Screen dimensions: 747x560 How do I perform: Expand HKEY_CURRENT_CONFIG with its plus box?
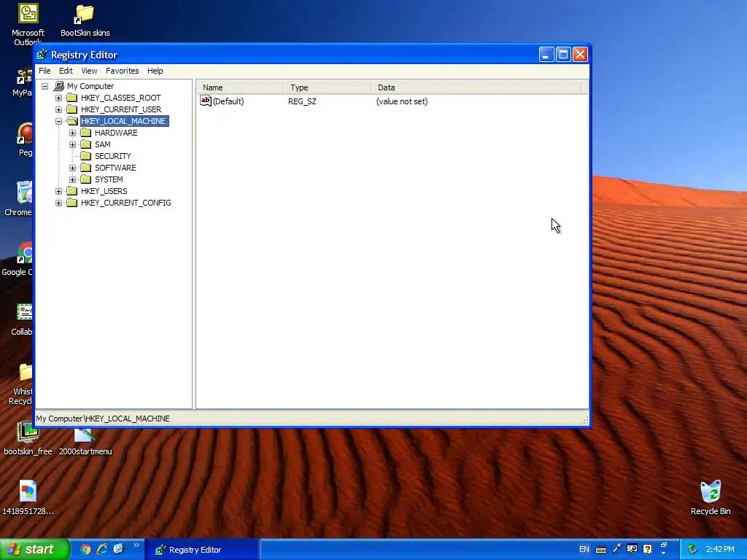(x=58, y=203)
